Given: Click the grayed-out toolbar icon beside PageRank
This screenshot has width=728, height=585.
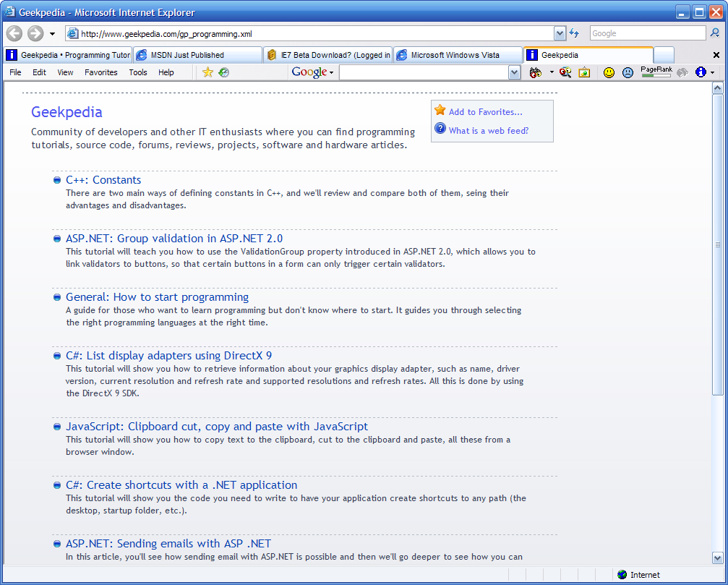Looking at the screenshot, I should (x=682, y=72).
